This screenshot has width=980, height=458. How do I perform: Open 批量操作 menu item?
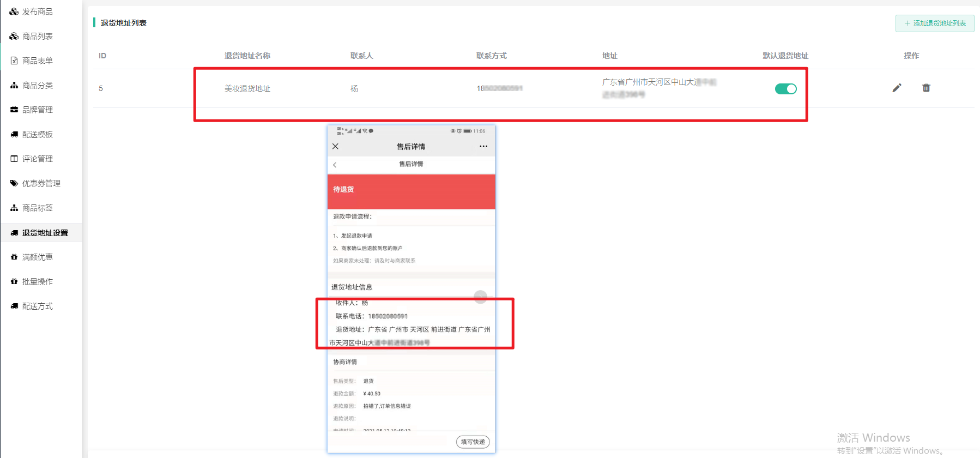(x=38, y=281)
